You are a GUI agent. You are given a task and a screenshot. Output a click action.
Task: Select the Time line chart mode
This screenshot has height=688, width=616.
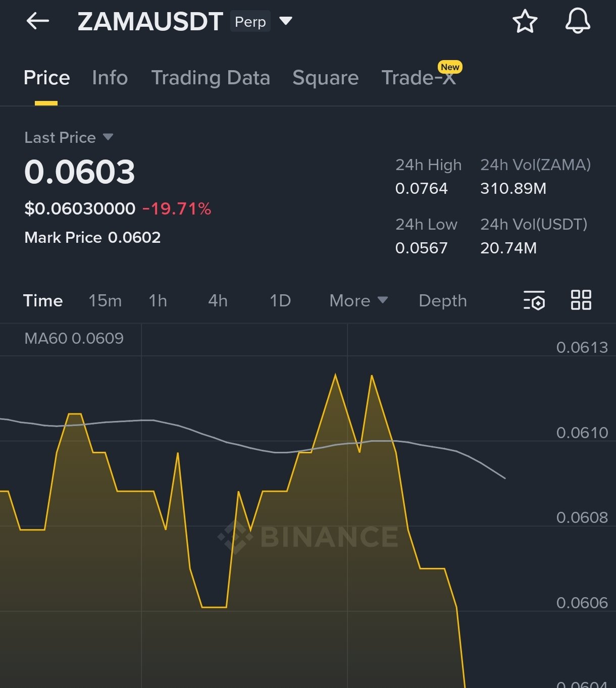tap(43, 301)
